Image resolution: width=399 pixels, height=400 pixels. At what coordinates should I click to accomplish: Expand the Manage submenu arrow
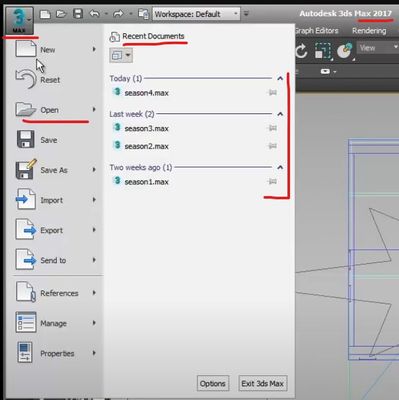pyautogui.click(x=94, y=323)
